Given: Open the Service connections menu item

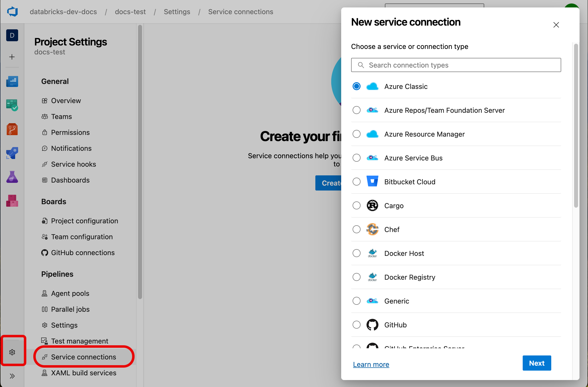Looking at the screenshot, I should [83, 357].
